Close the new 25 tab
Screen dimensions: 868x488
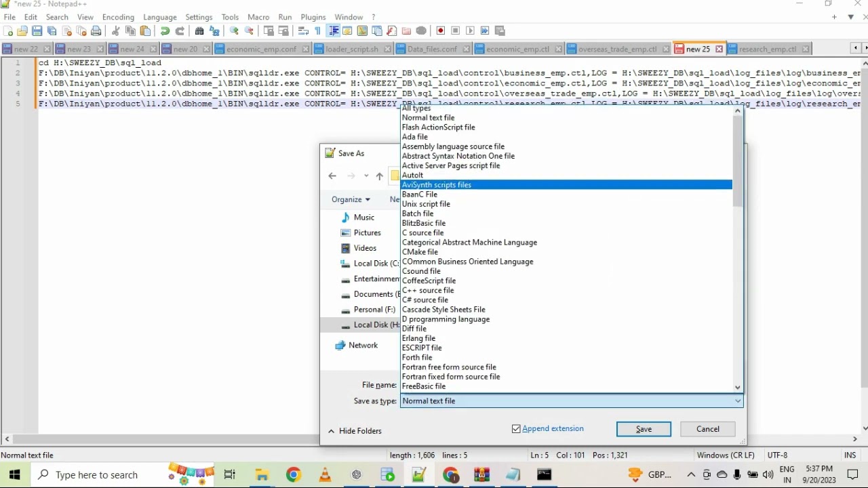[x=719, y=49]
